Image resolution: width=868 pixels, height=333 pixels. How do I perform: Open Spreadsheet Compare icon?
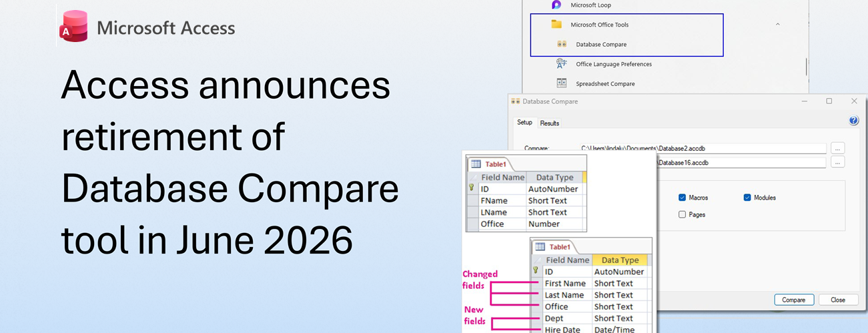(562, 83)
